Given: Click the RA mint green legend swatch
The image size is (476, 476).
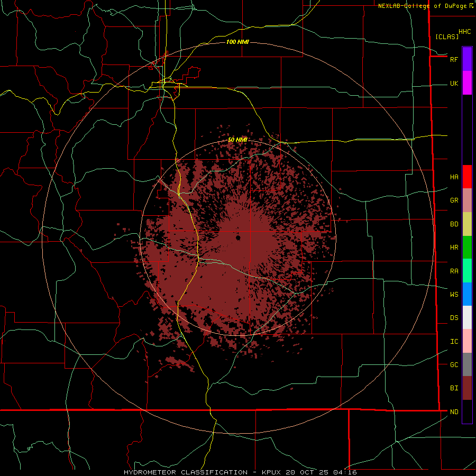Looking at the screenshot, I should click(x=467, y=271).
